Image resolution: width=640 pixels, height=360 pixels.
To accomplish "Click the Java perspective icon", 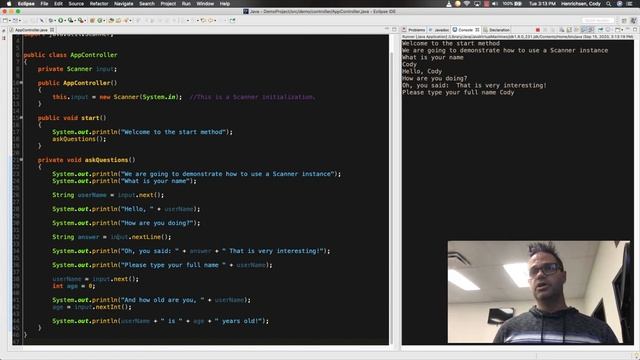I will (633, 20).
